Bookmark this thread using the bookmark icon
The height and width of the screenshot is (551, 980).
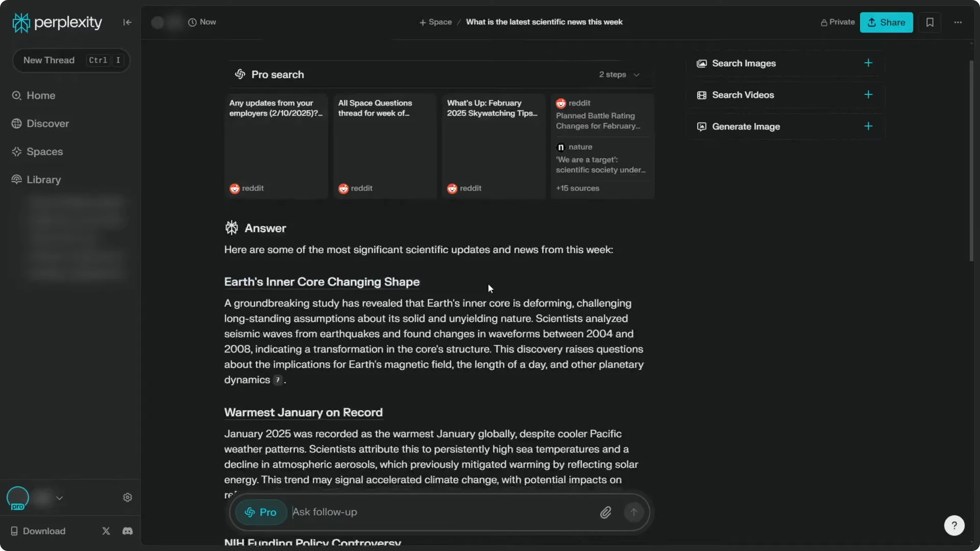[x=929, y=22]
